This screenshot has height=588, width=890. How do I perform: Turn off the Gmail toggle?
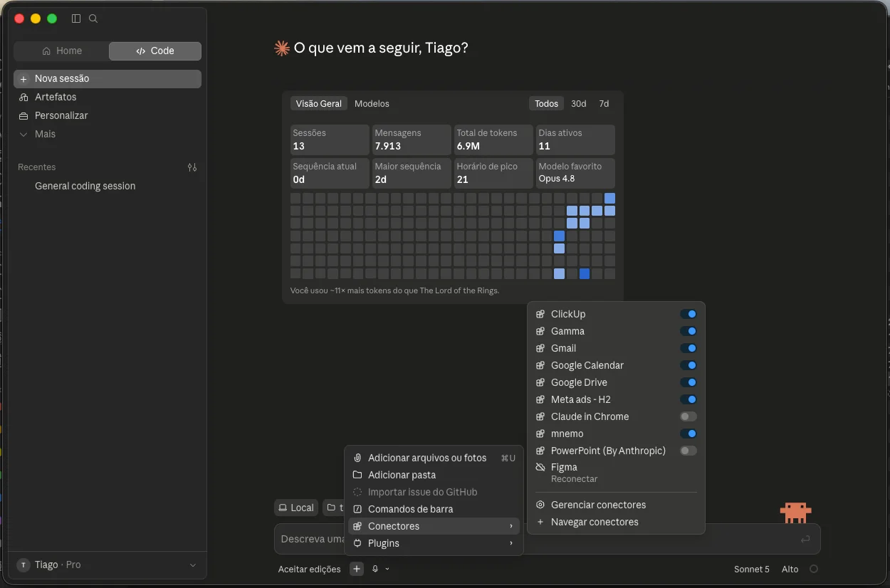pyautogui.click(x=688, y=348)
